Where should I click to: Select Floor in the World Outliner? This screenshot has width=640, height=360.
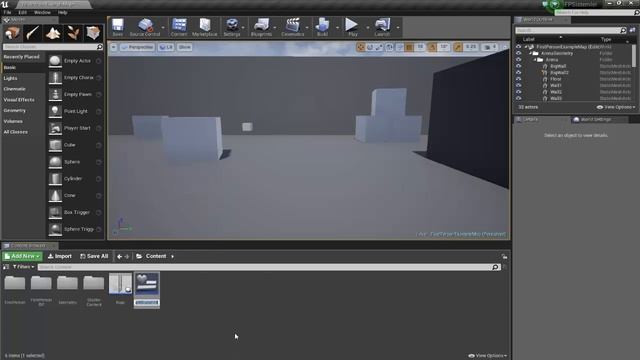(556, 79)
